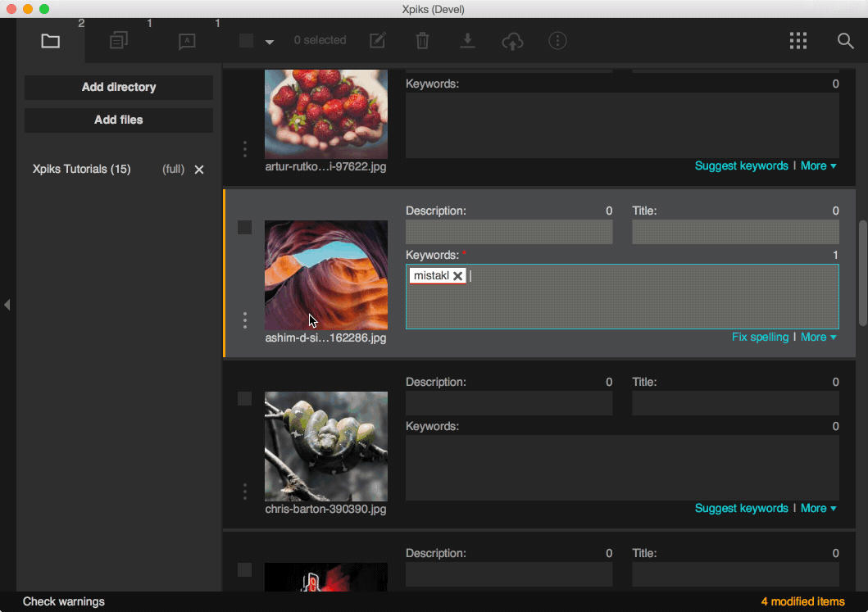Click the Add directory button
This screenshot has height=612, width=868.
pos(119,87)
